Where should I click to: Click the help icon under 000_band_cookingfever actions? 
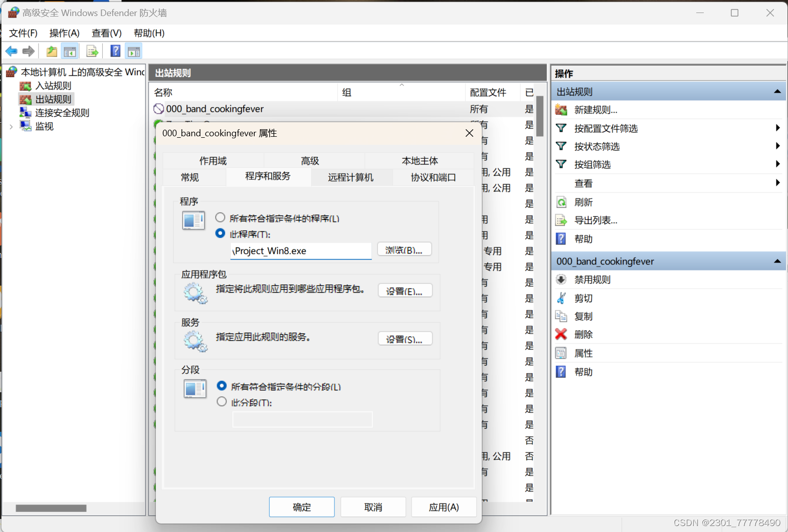pos(561,372)
